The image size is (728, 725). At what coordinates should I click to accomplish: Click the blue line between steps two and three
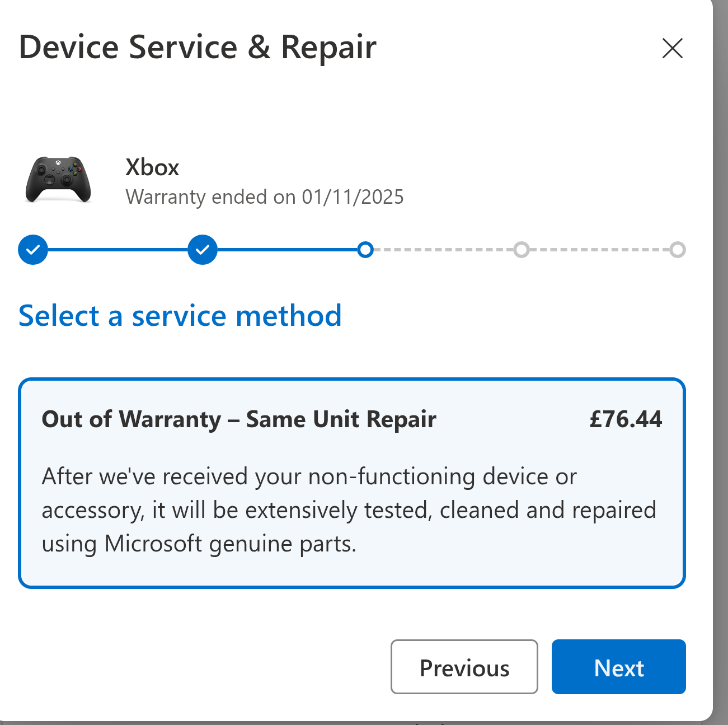tap(288, 250)
